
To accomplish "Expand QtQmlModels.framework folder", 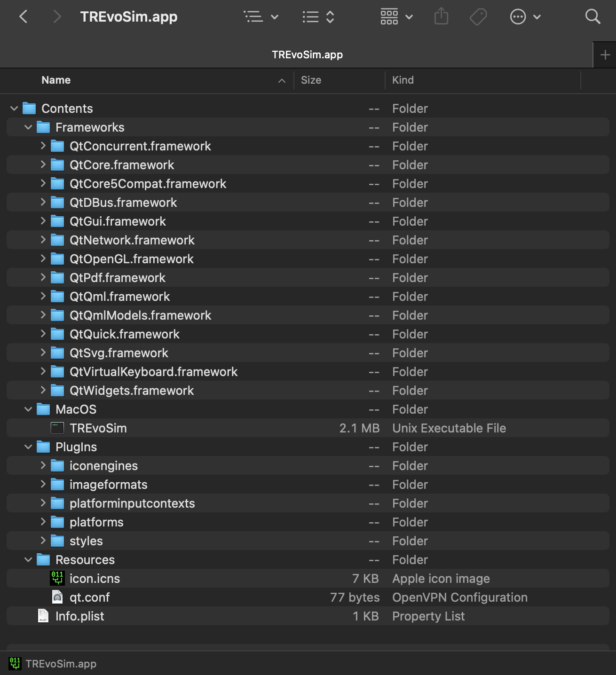I will pos(43,315).
